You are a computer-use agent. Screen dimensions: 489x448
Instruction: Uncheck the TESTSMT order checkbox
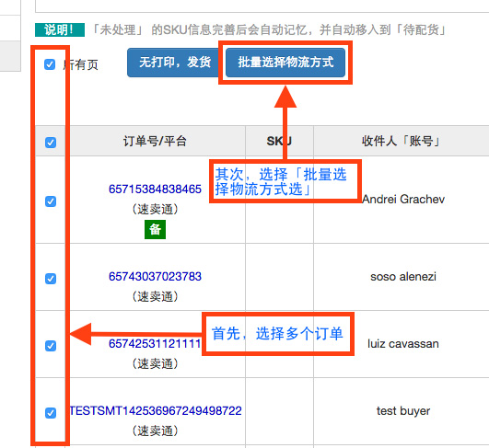click(x=51, y=413)
